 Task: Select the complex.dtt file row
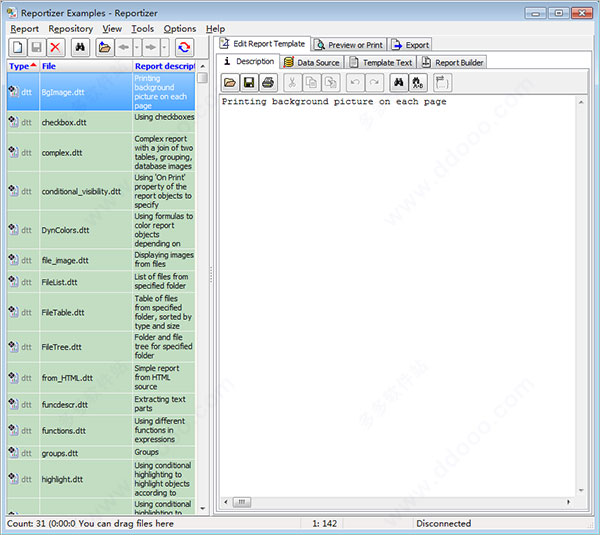(x=62, y=154)
